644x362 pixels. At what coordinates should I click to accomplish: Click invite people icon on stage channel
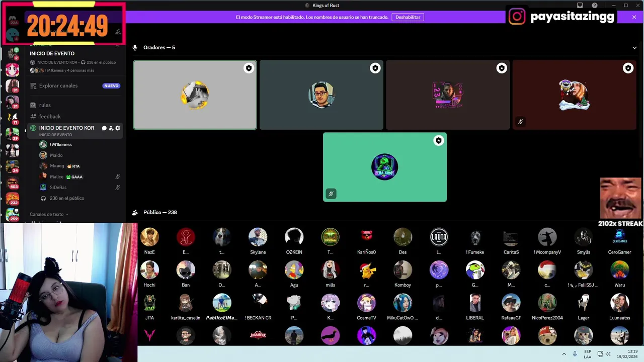pyautogui.click(x=111, y=128)
